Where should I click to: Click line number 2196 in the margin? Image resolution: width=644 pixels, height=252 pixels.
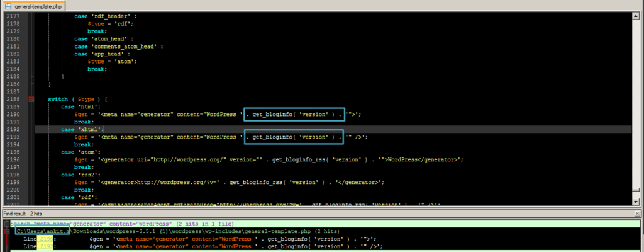pyautogui.click(x=13, y=159)
